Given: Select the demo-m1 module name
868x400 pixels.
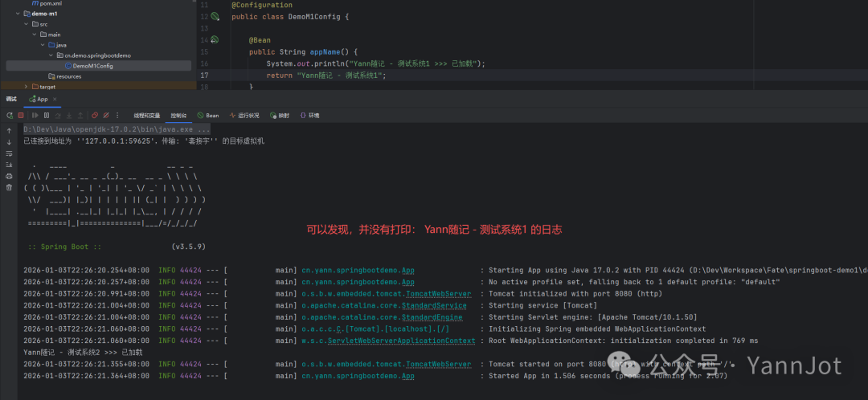Looking at the screenshot, I should coord(44,14).
